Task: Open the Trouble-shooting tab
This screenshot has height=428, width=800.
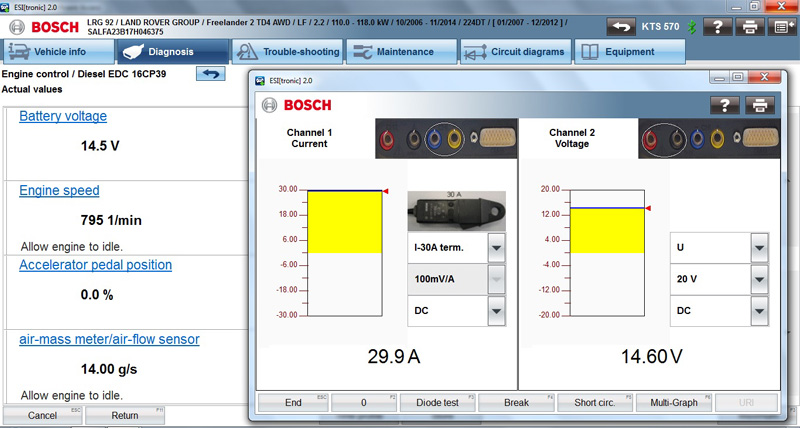Action: click(x=287, y=52)
